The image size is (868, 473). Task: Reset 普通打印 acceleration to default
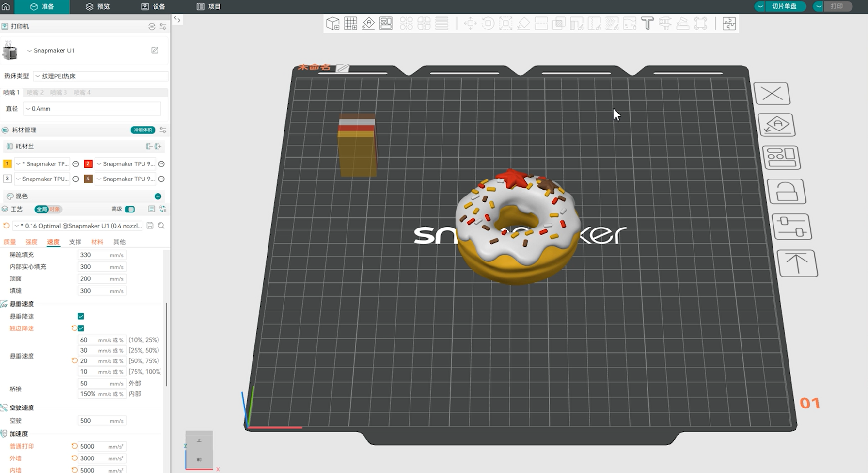(x=74, y=446)
